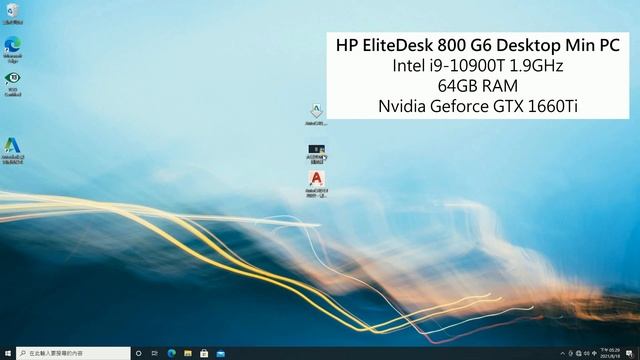Open Cortana from the taskbar
This screenshot has width=640, height=360.
coord(139,353)
